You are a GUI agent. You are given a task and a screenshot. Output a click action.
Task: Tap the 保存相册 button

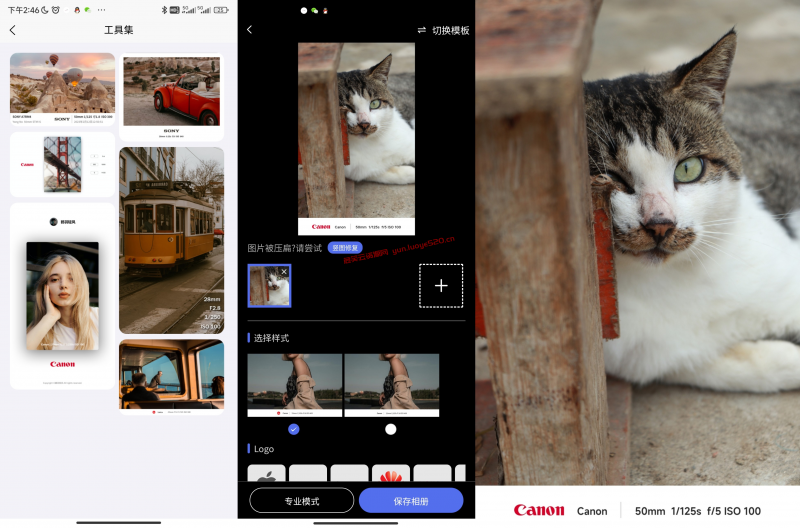[x=411, y=500]
